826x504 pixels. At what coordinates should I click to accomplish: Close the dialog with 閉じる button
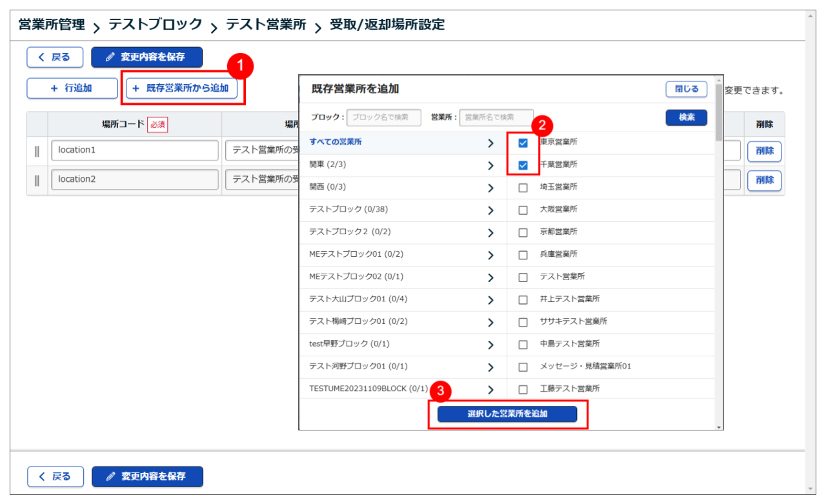pyautogui.click(x=686, y=89)
